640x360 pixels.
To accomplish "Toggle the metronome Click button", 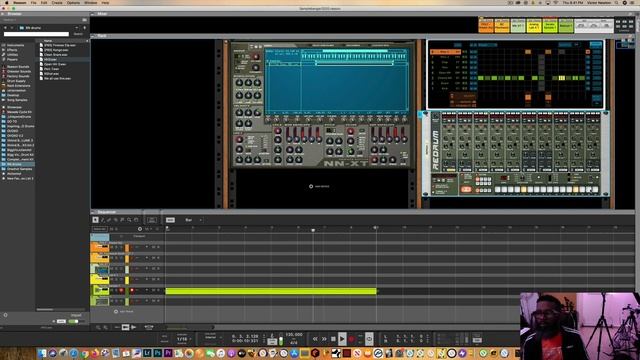I will 272,341.
